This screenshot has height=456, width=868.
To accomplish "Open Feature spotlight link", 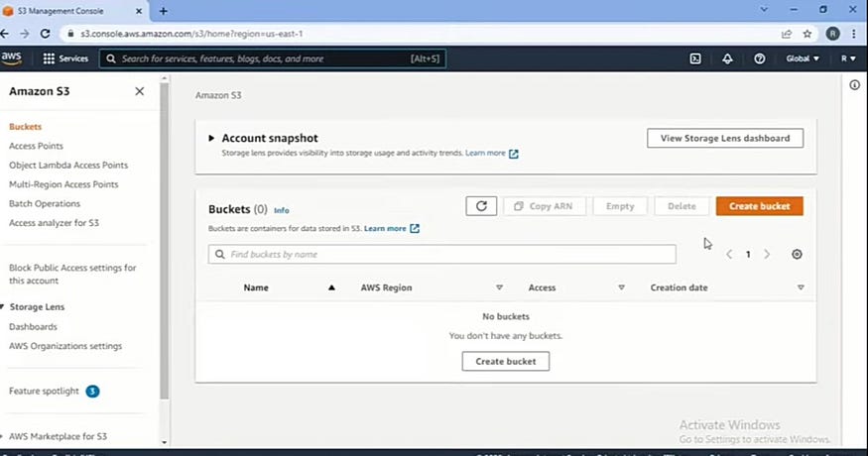I will tap(44, 392).
